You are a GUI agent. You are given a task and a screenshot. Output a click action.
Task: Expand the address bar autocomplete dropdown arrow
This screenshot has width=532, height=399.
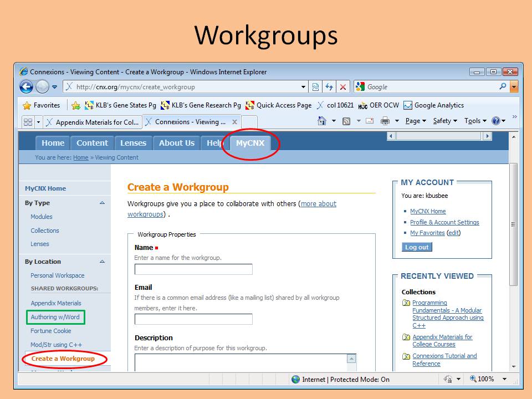click(x=303, y=87)
